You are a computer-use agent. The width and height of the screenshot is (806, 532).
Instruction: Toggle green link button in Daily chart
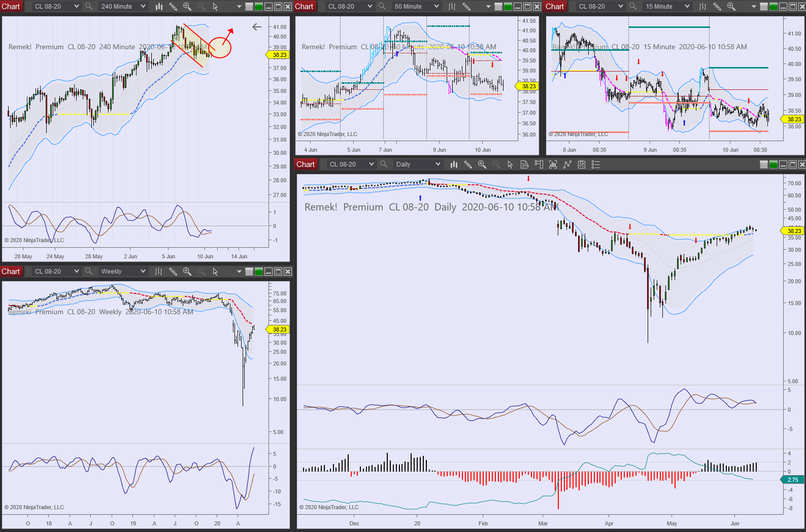tap(774, 164)
